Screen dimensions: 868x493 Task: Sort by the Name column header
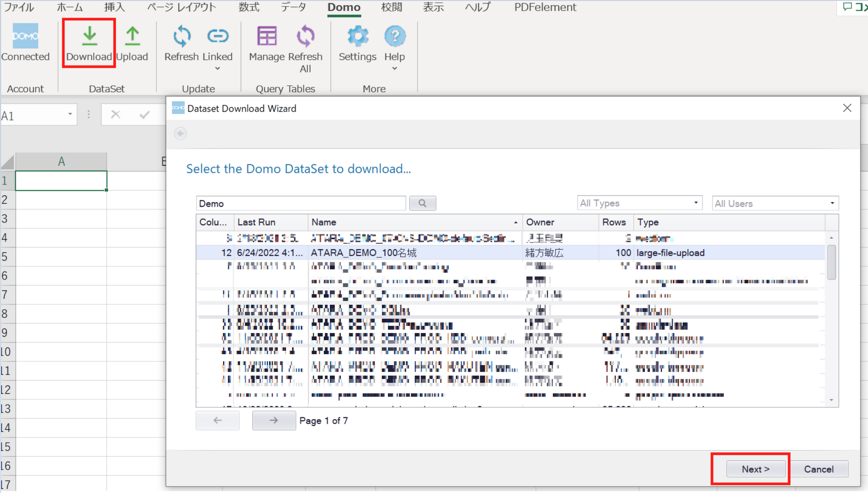click(415, 222)
